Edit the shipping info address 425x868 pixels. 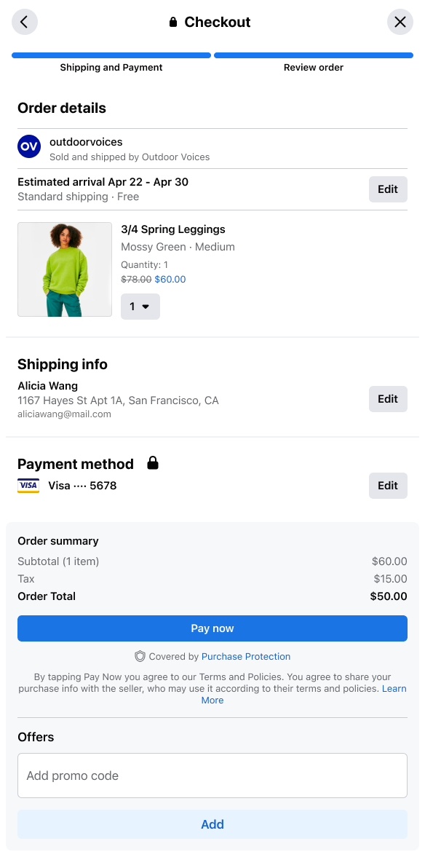pos(388,399)
